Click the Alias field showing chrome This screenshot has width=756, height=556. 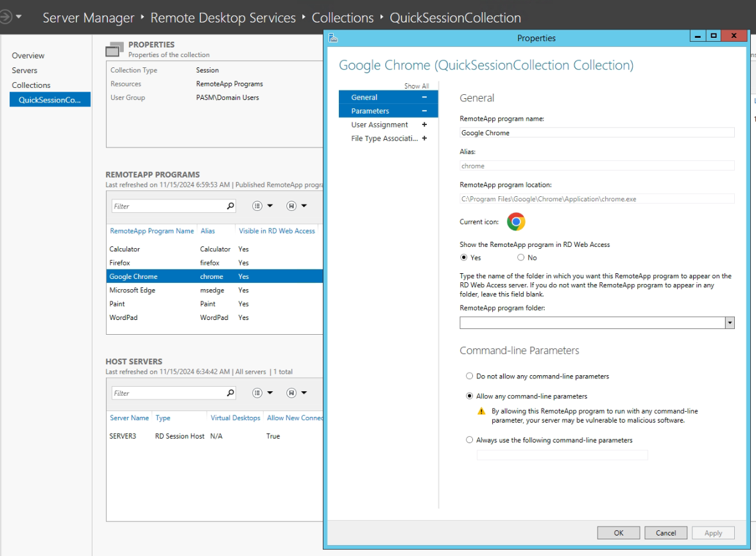click(x=597, y=165)
